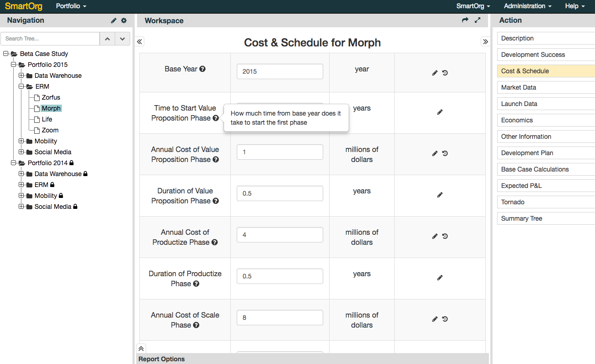Viewport: 595px width, 364px height.
Task: Click help icon next to Base Year
Action: tap(203, 69)
